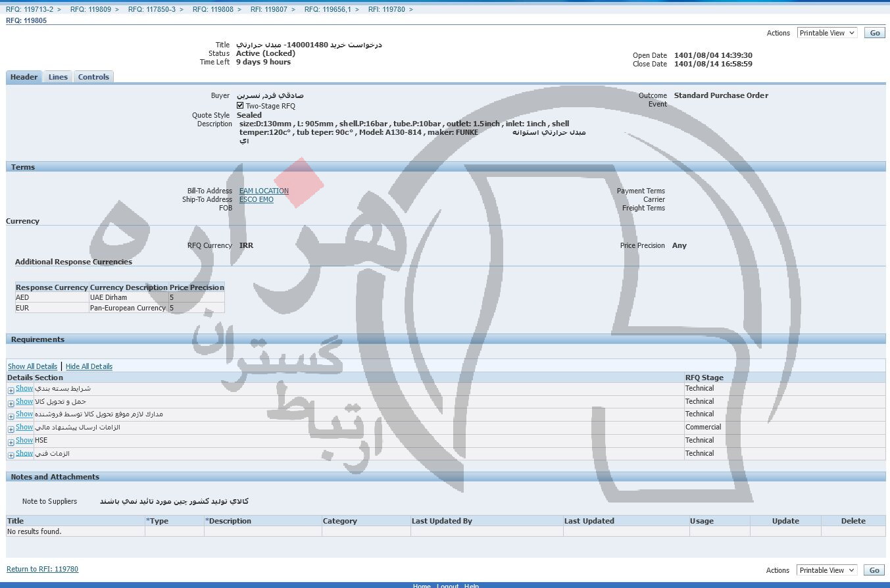Click the HSE section name

coord(41,440)
